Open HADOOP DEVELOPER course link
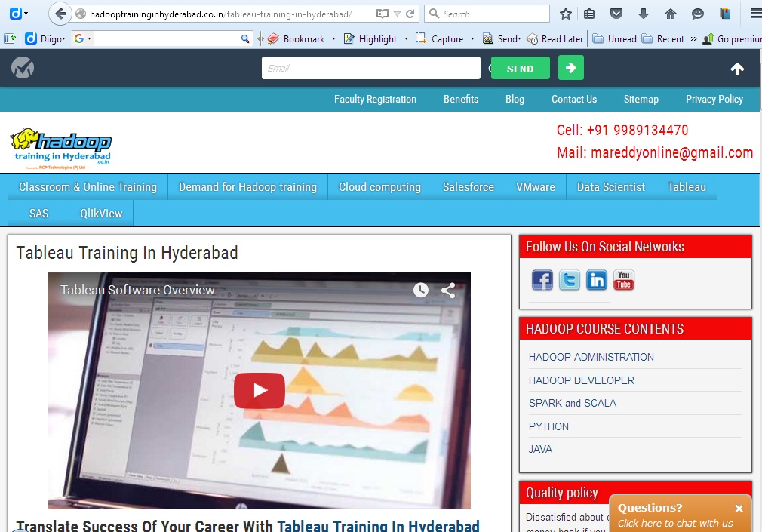Image resolution: width=762 pixels, height=532 pixels. (x=582, y=381)
